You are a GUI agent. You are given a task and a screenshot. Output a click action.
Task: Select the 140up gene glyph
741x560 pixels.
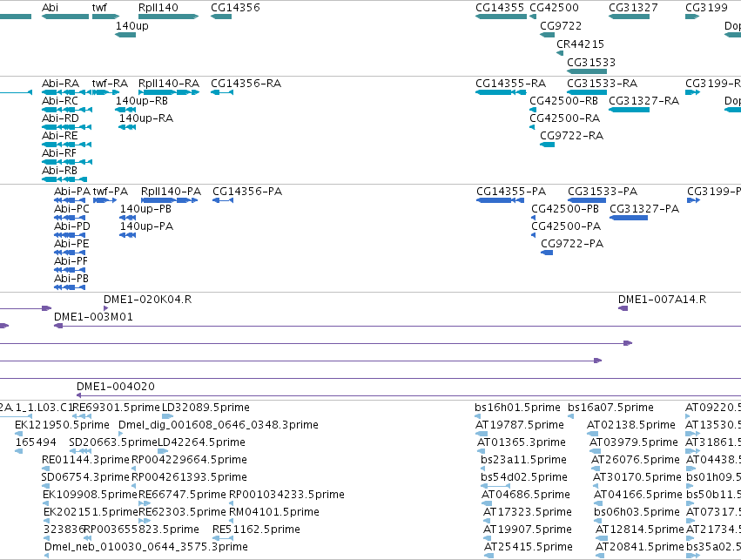[125, 35]
